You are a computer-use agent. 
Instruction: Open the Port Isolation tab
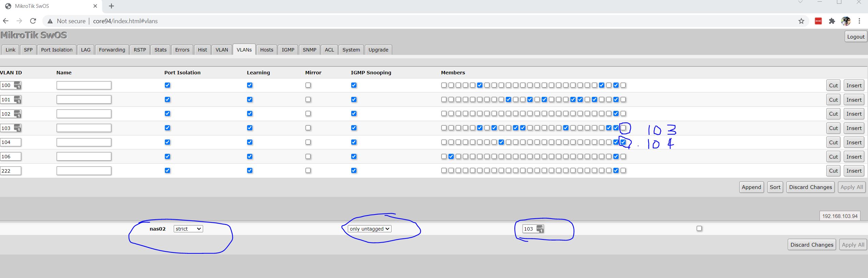click(57, 50)
